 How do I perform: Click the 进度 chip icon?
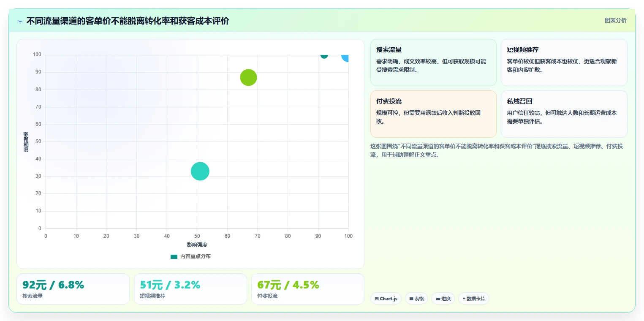[x=438, y=299]
